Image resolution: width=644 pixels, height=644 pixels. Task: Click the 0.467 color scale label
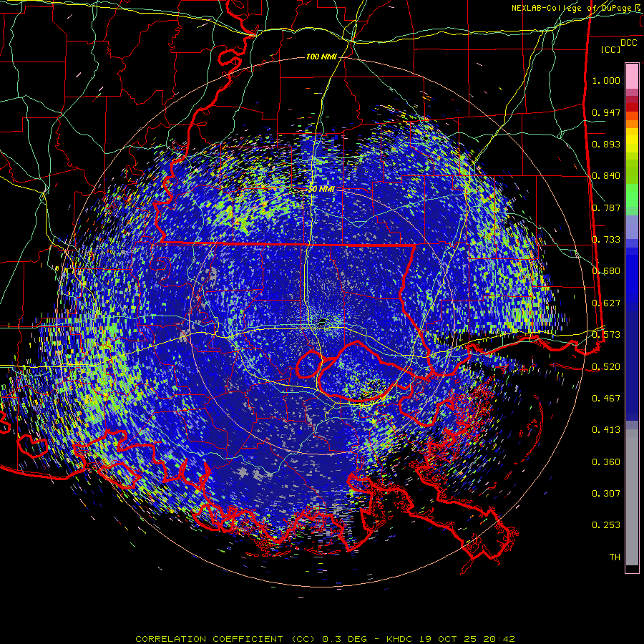[606, 399]
